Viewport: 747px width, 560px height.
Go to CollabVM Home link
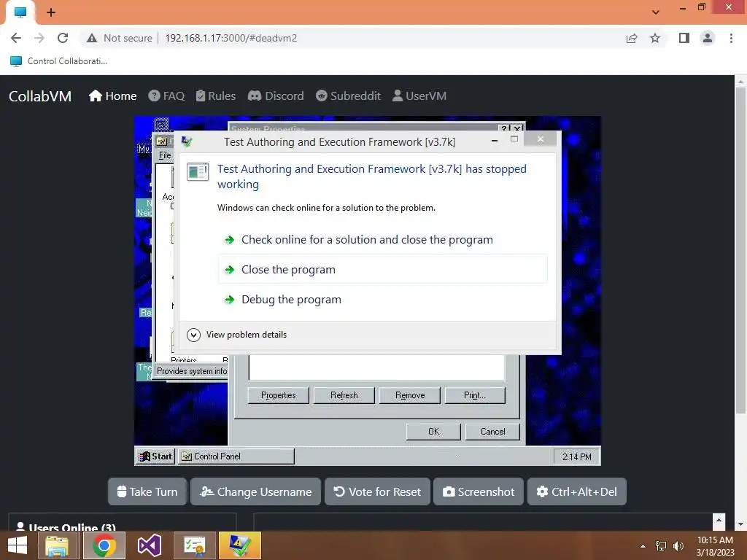(113, 96)
